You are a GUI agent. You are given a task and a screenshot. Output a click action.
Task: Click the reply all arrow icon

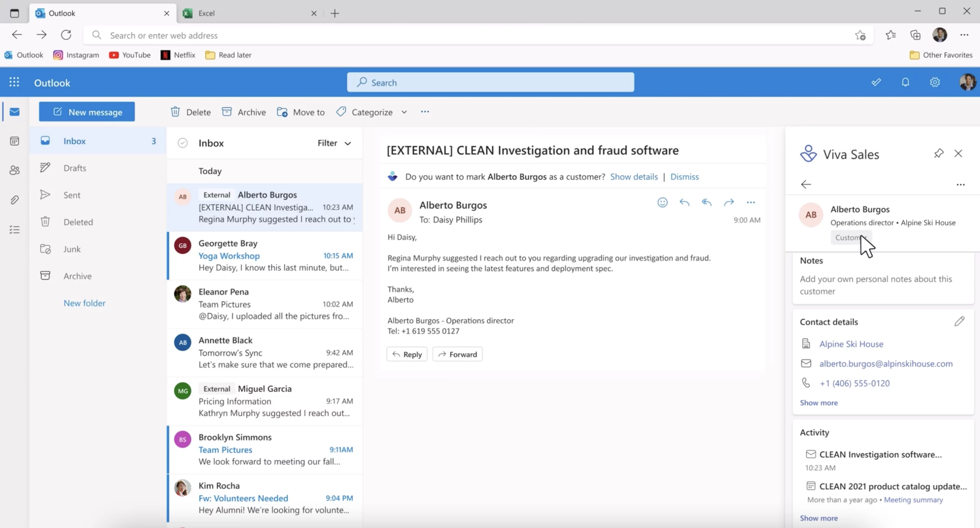click(706, 202)
